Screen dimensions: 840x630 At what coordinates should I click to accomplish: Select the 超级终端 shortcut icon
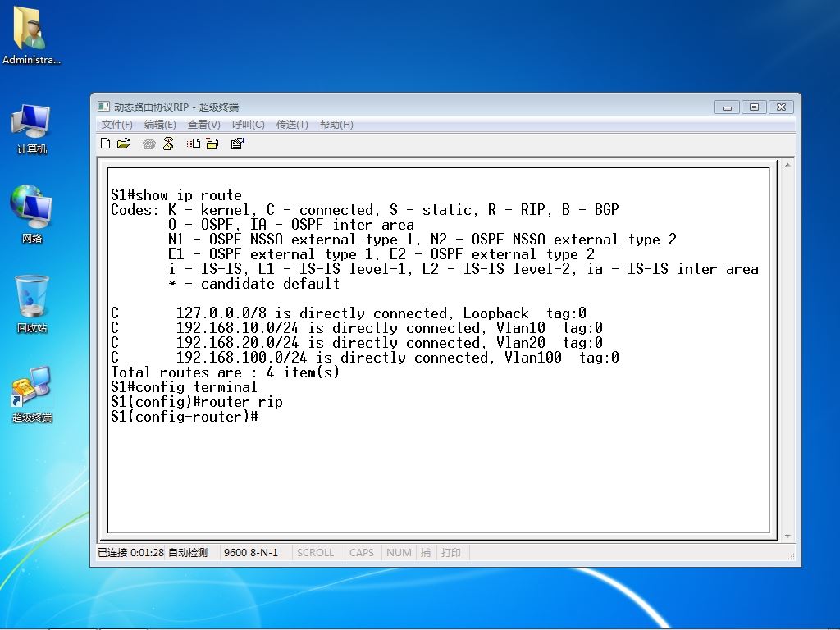tap(32, 394)
